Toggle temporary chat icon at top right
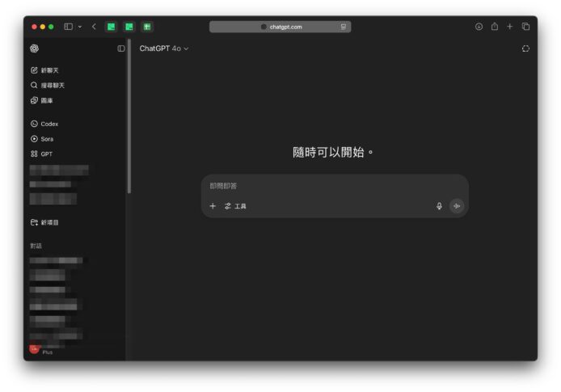Viewport: 561px width, 392px height. point(525,48)
